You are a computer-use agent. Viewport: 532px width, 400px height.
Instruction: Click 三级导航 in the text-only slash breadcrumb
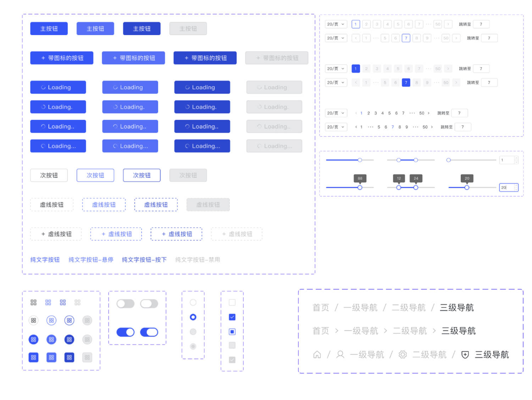point(457,307)
